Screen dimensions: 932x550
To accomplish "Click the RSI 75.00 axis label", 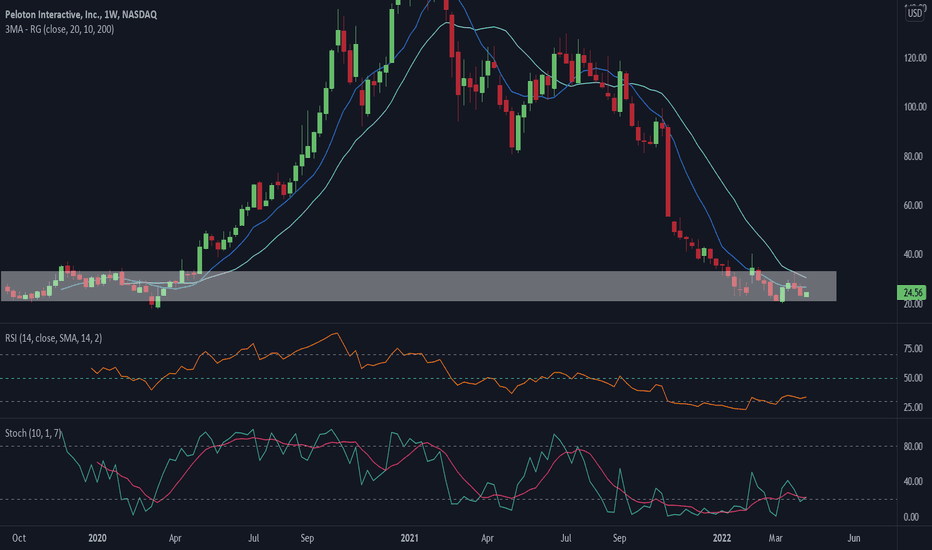I will pyautogui.click(x=913, y=348).
